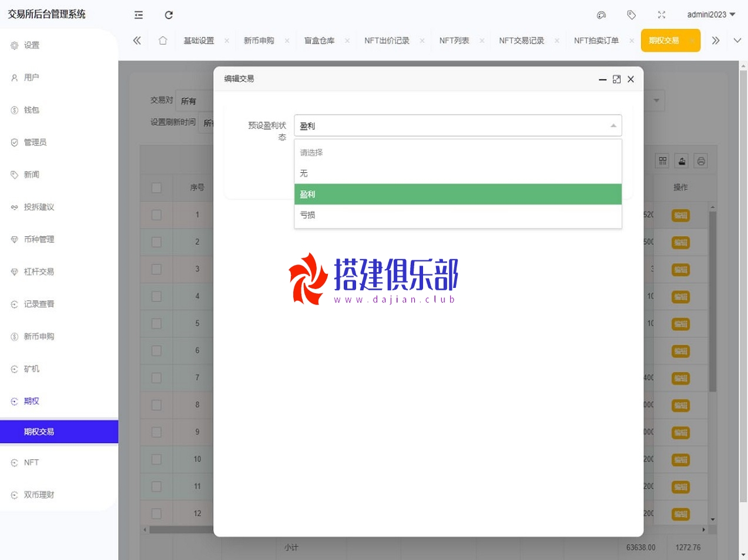Image resolution: width=748 pixels, height=560 pixels.
Task: Open the column filter icon above table
Action: coord(663,161)
